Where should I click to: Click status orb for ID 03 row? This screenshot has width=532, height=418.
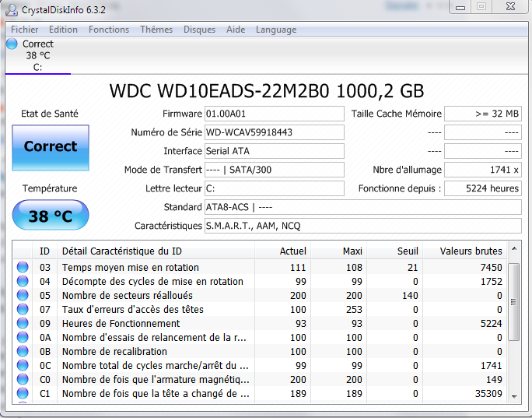coord(23,267)
